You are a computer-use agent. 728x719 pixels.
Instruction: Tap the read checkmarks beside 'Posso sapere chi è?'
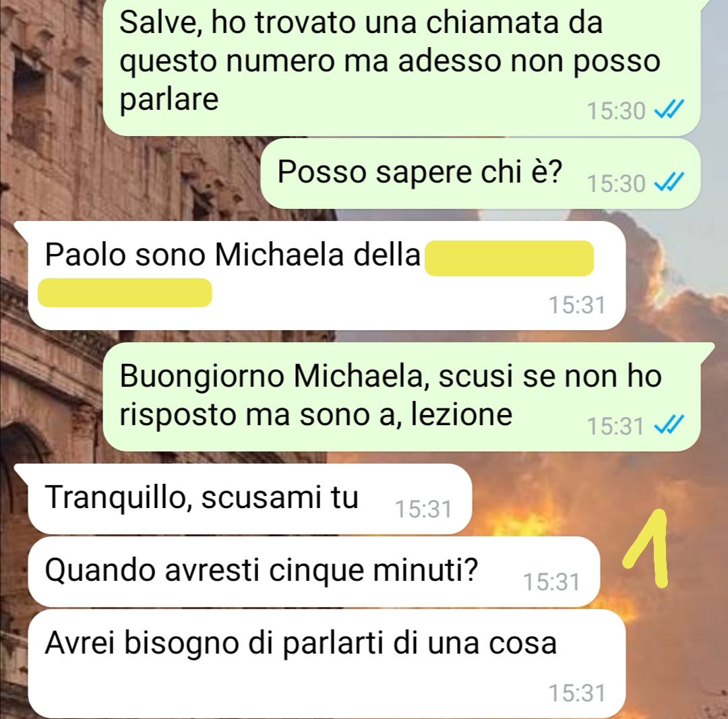pyautogui.click(x=669, y=183)
